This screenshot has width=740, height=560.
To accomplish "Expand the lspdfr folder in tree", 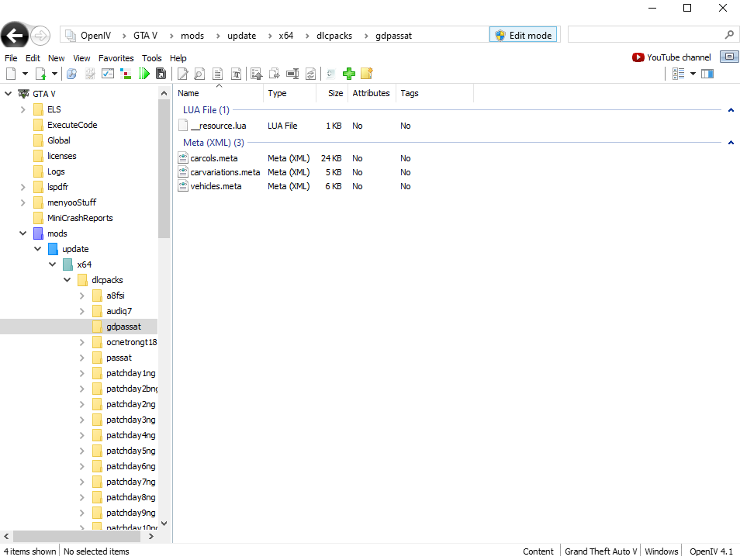I will coord(22,187).
